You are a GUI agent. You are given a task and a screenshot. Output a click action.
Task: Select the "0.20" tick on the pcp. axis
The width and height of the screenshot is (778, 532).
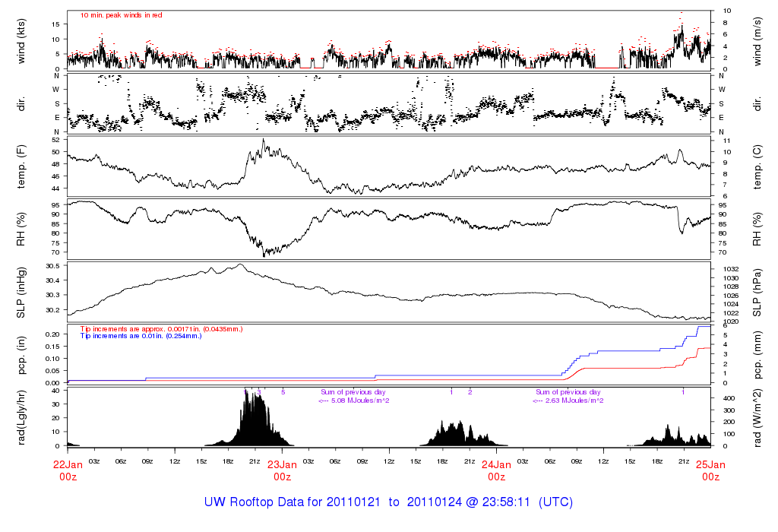(x=52, y=334)
